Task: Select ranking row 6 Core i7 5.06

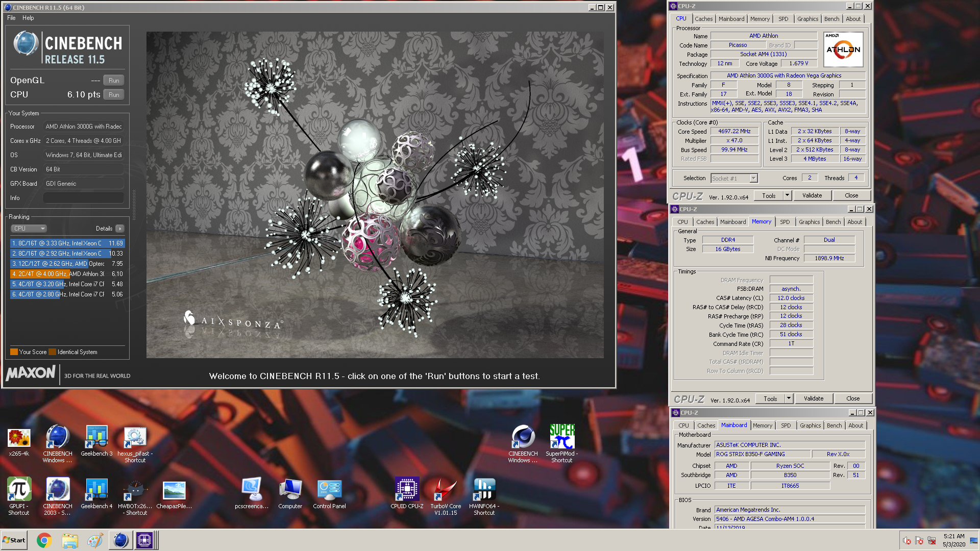Action: pyautogui.click(x=67, y=294)
